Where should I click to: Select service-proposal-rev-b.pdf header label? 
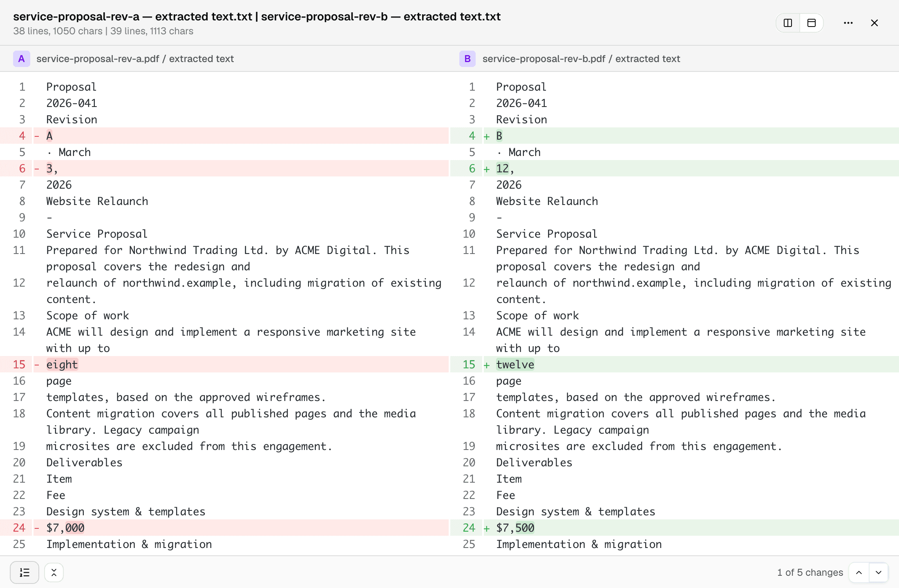click(x=581, y=59)
